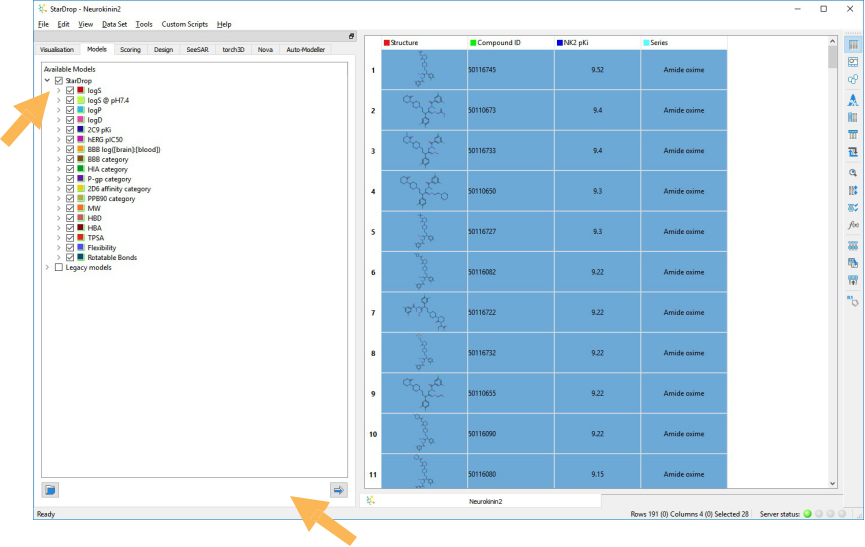This screenshot has width=865, height=547.
Task: Click the tag label icon at toolbar bottom
Action: (x=853, y=301)
